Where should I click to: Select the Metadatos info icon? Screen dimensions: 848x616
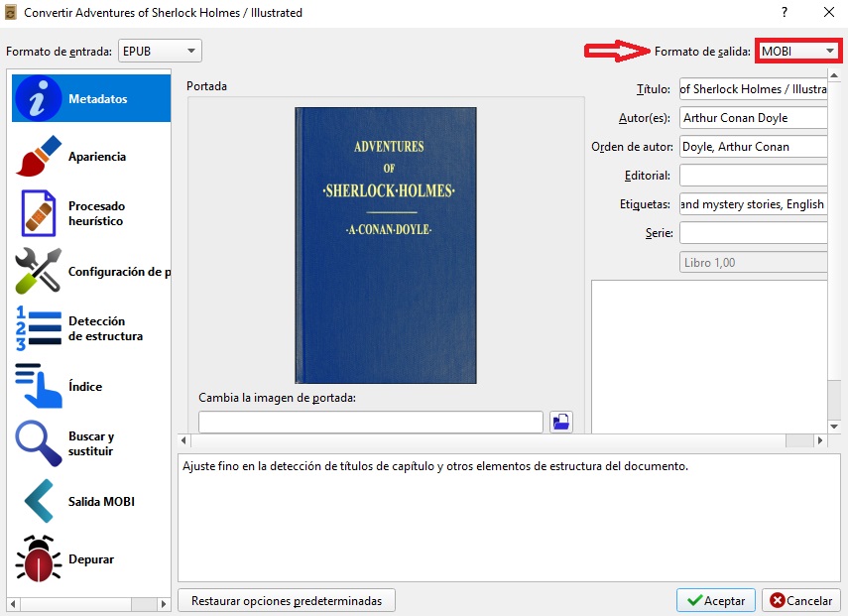(x=39, y=98)
